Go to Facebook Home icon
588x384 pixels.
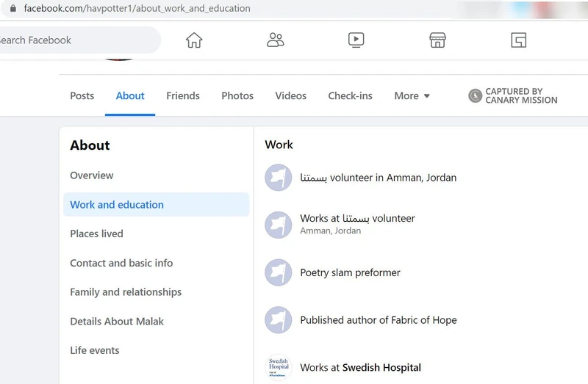point(194,40)
